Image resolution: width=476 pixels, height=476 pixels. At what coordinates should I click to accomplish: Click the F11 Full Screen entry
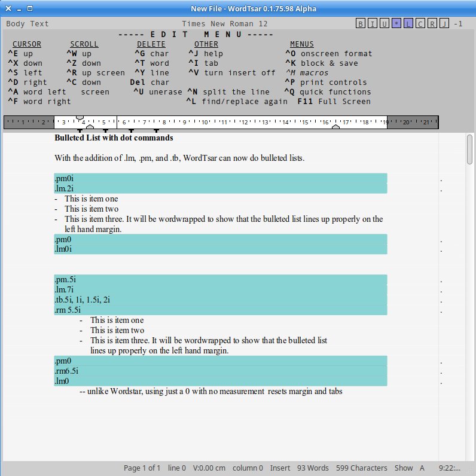pyautogui.click(x=334, y=102)
